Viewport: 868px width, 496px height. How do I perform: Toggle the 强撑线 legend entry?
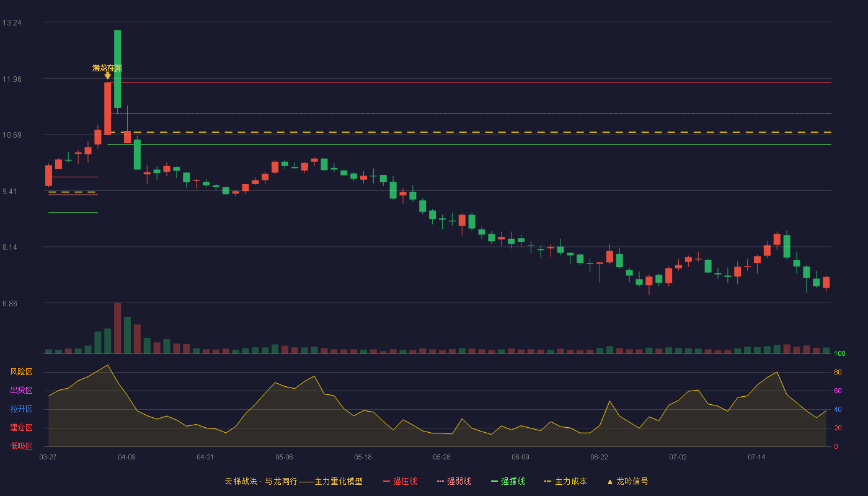pyautogui.click(x=508, y=481)
